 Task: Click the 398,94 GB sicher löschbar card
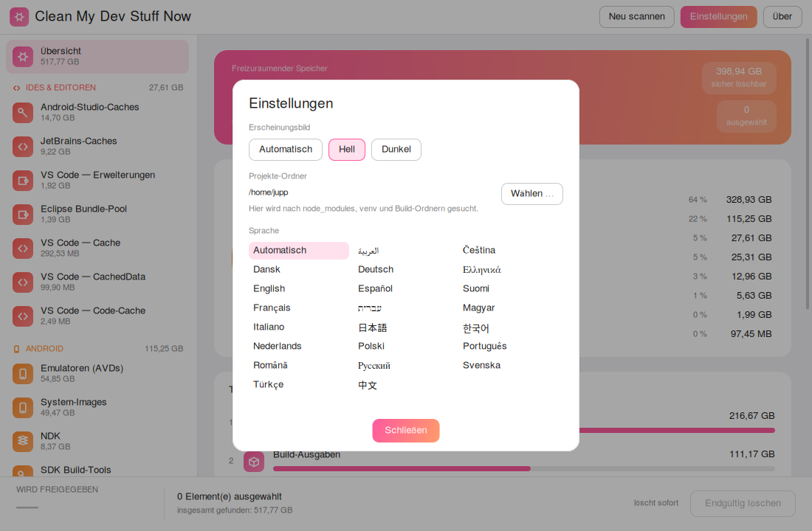pos(739,77)
